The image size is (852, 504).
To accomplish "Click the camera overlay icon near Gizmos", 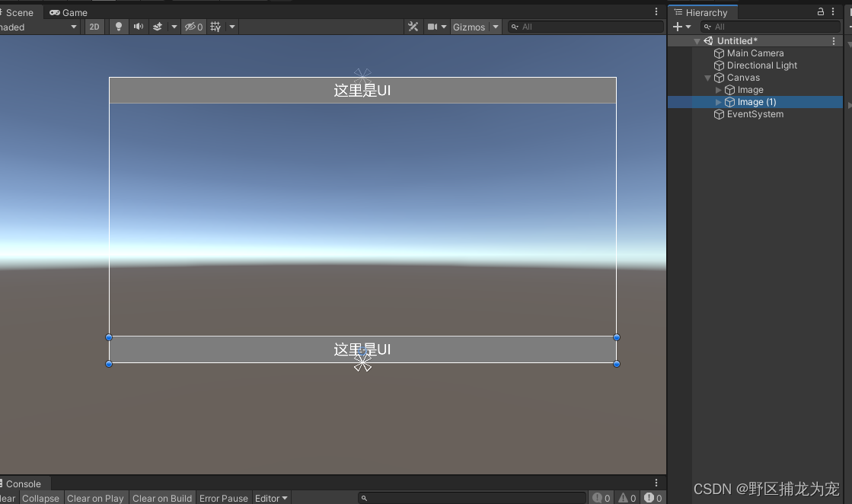I will (431, 27).
